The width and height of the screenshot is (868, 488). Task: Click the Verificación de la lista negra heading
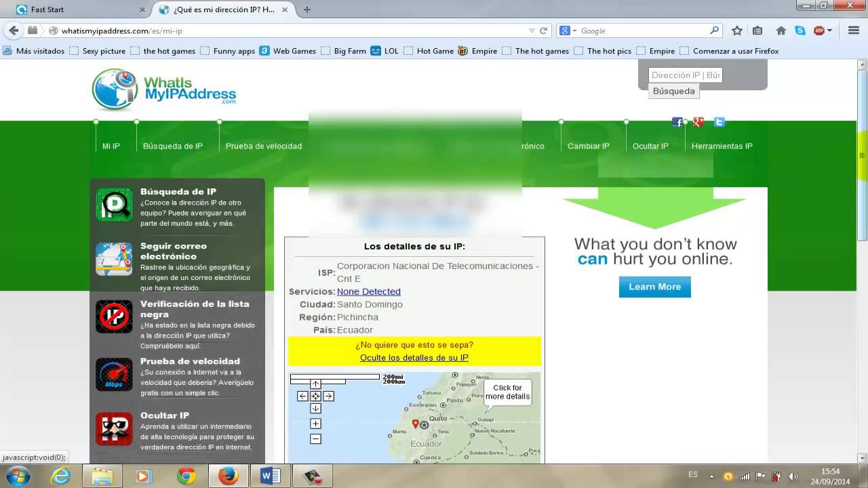195,309
